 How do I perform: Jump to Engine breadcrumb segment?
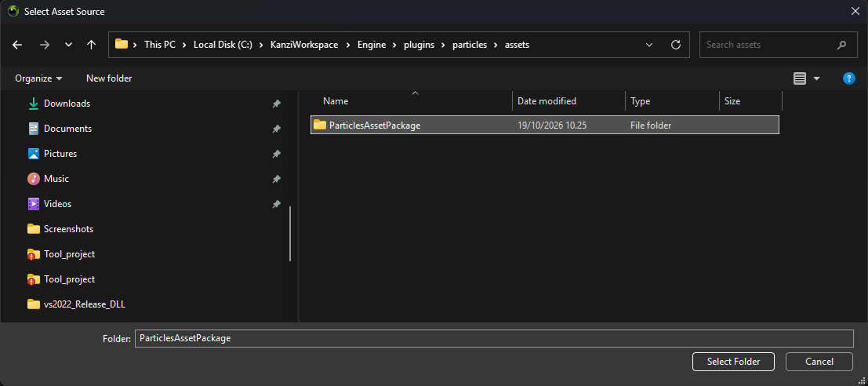click(x=371, y=45)
